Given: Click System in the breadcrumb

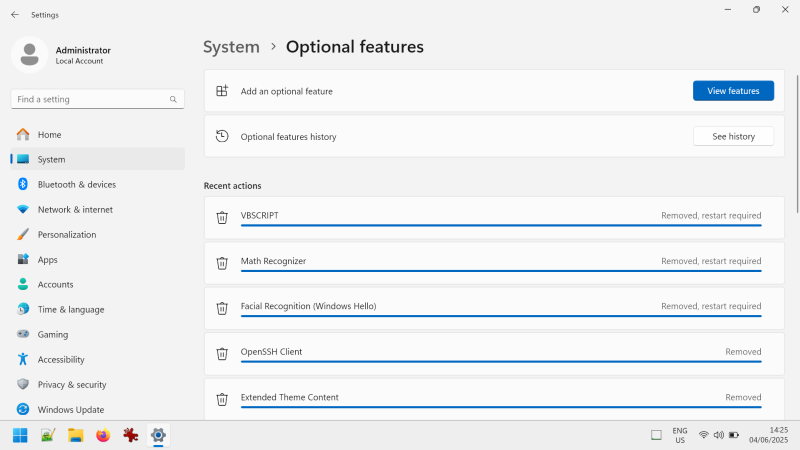Looking at the screenshot, I should coord(231,47).
